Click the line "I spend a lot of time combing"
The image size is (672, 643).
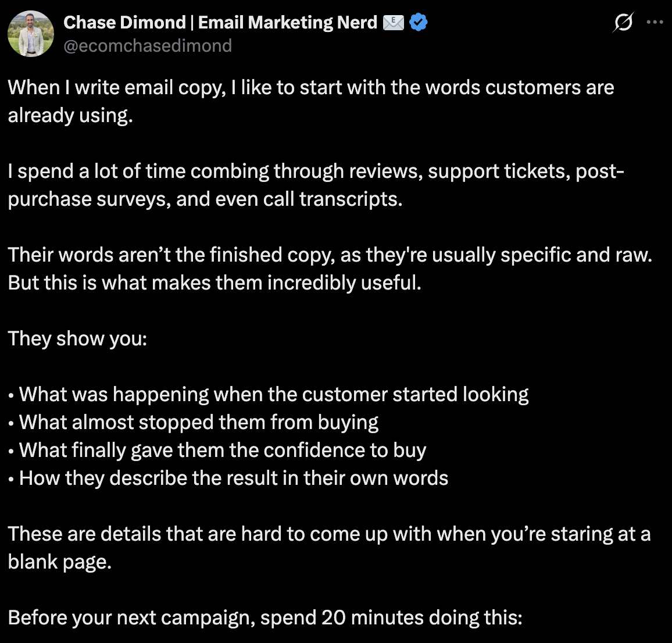pos(316,171)
